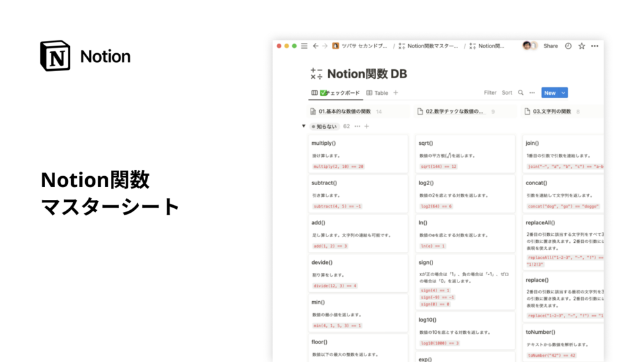Collapse the 知らない group triangle
This screenshot has width=644, height=362.
tap(304, 126)
